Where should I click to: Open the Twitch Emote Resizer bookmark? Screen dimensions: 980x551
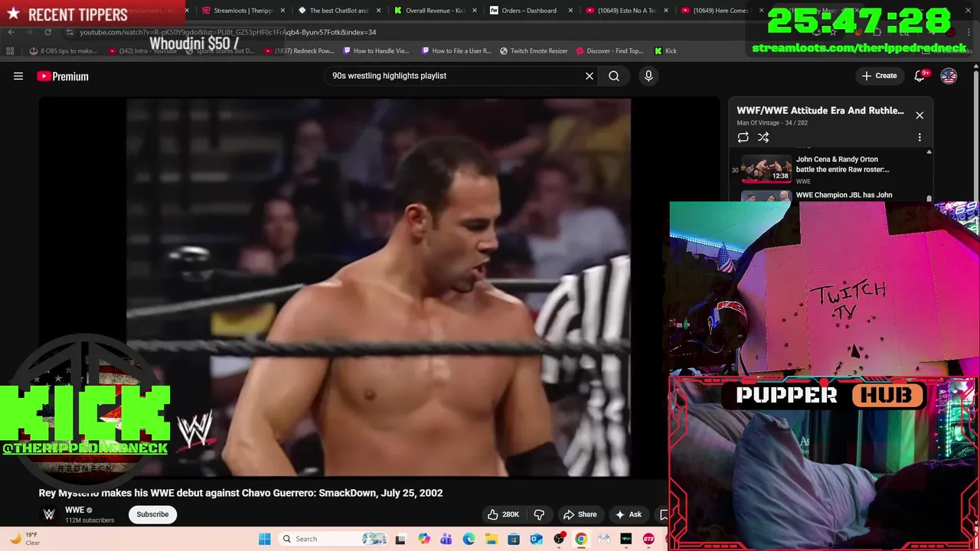tap(534, 51)
